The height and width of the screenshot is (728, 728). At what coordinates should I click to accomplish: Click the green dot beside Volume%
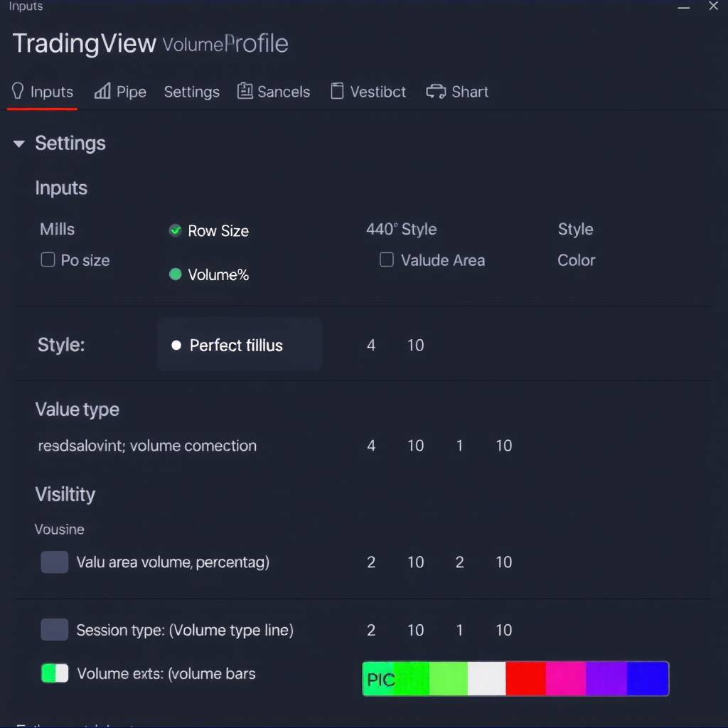(175, 274)
